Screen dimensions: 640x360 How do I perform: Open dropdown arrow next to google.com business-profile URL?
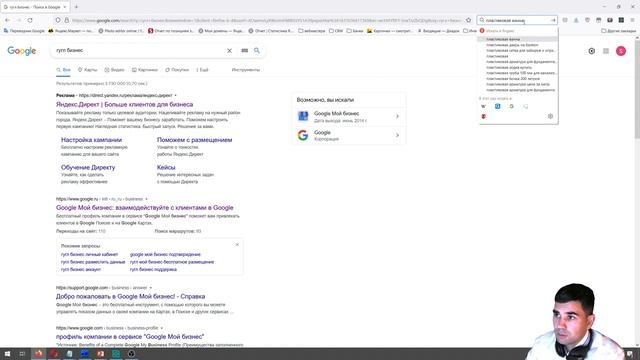pos(162,328)
